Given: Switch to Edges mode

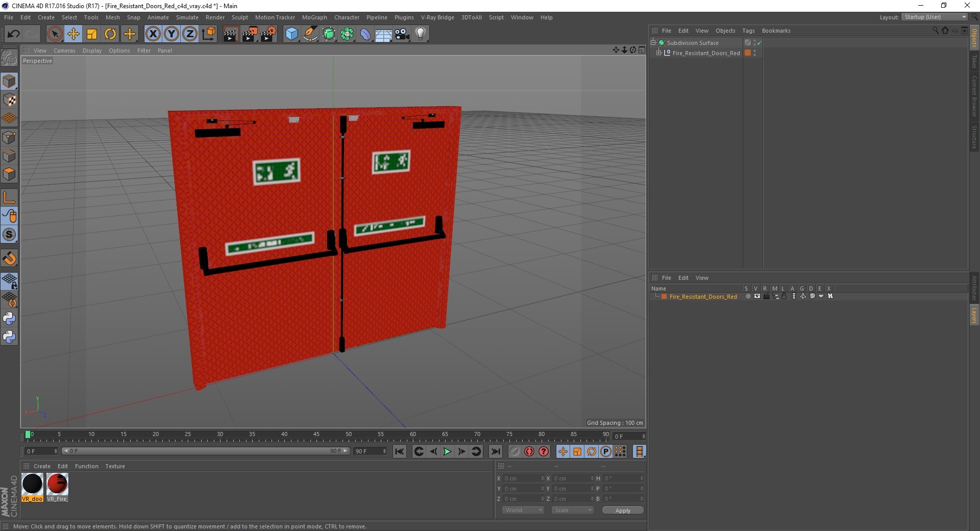Looking at the screenshot, I should (x=9, y=156).
